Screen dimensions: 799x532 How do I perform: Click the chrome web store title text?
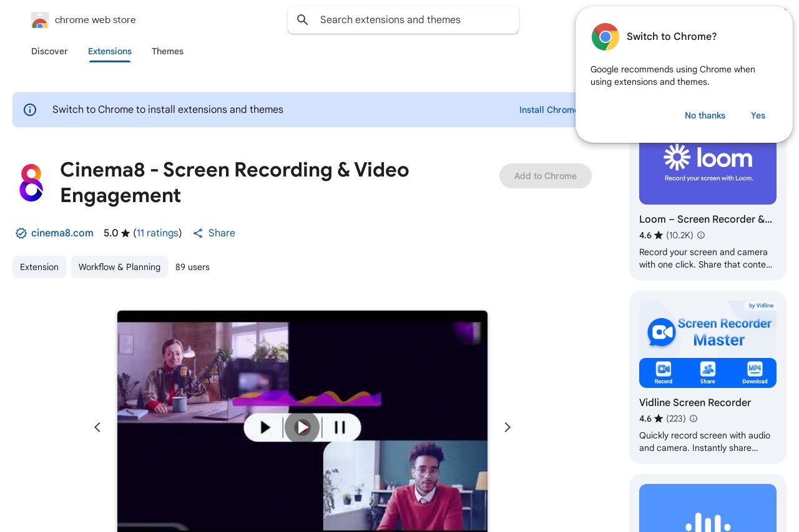(x=96, y=20)
